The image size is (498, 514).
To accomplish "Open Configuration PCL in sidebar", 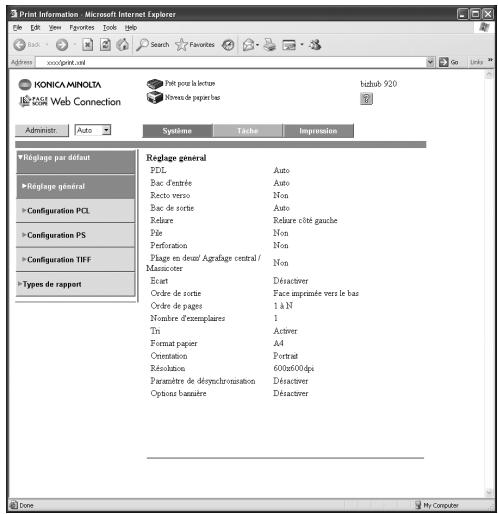I will point(76,211).
